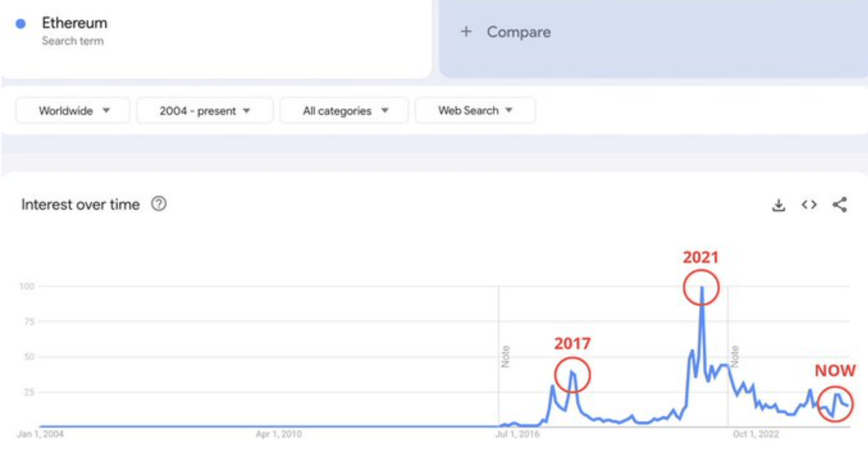The width and height of the screenshot is (868, 468).
Task: Share the interest over time chart
Action: [x=839, y=205]
